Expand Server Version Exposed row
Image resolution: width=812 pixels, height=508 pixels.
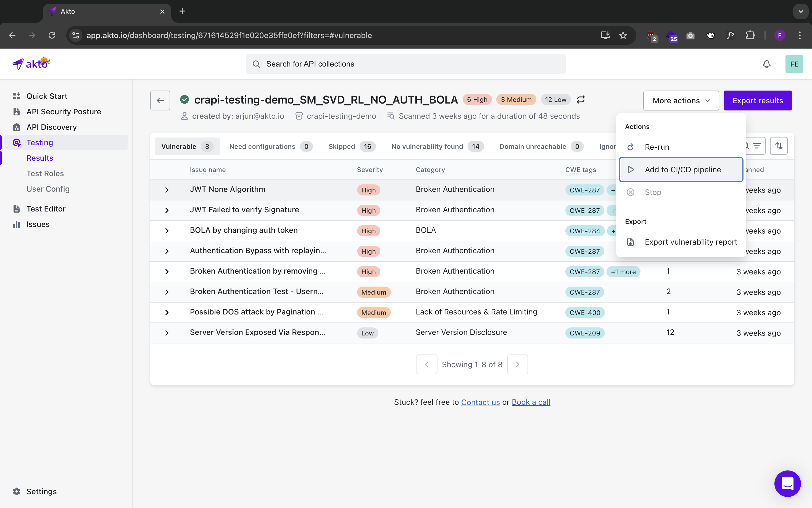click(167, 333)
